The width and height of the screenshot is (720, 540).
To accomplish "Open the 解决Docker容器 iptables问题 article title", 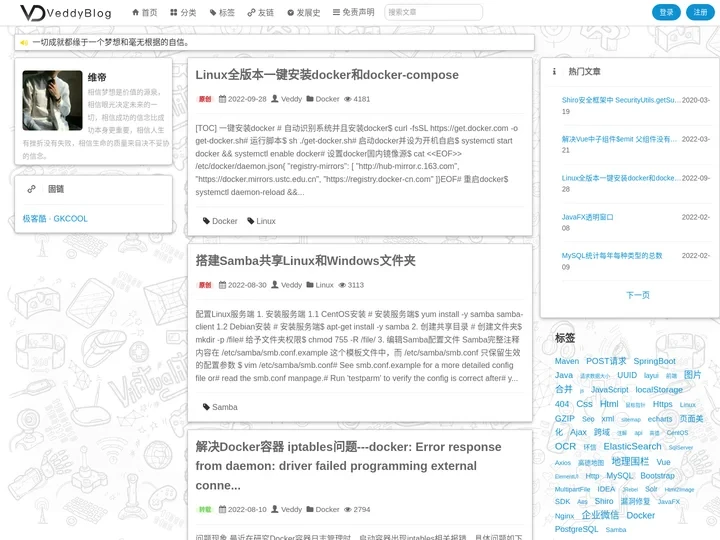I will point(349,466).
